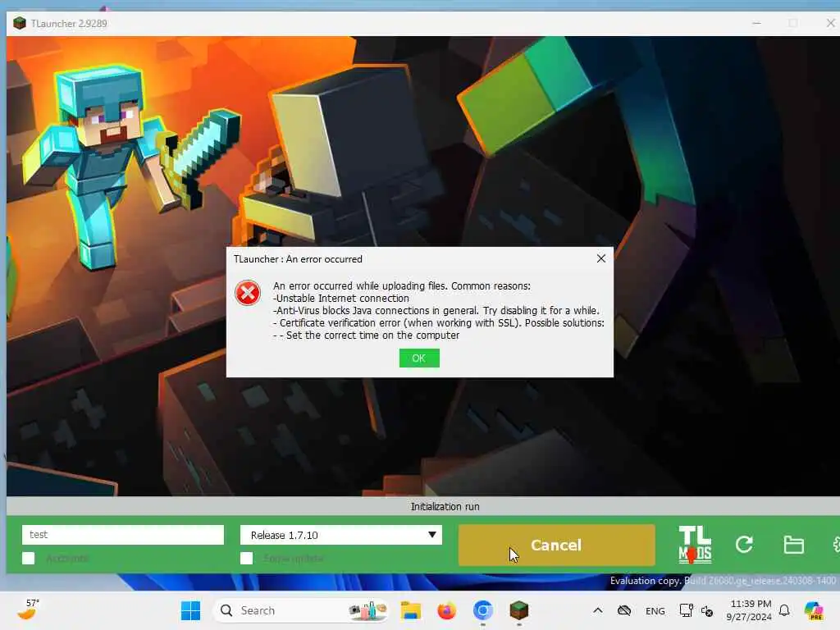Open File Explorer from the taskbar
Viewport: 840px width, 630px height.
(x=411, y=610)
